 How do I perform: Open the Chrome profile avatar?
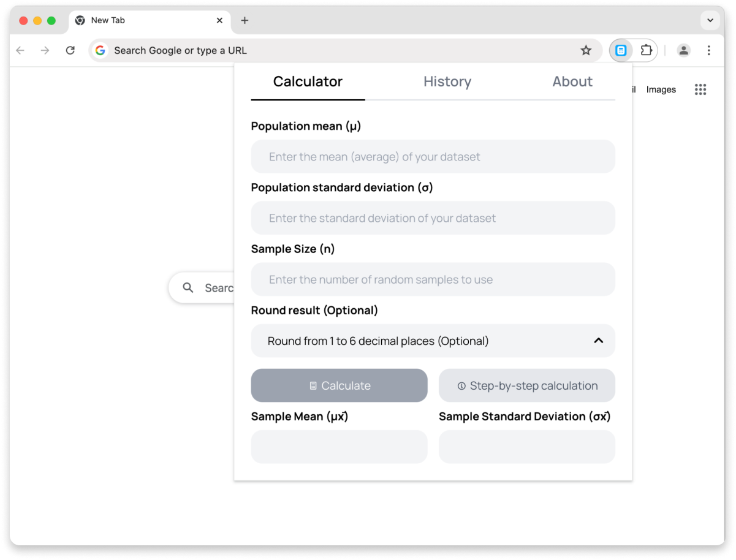683,50
